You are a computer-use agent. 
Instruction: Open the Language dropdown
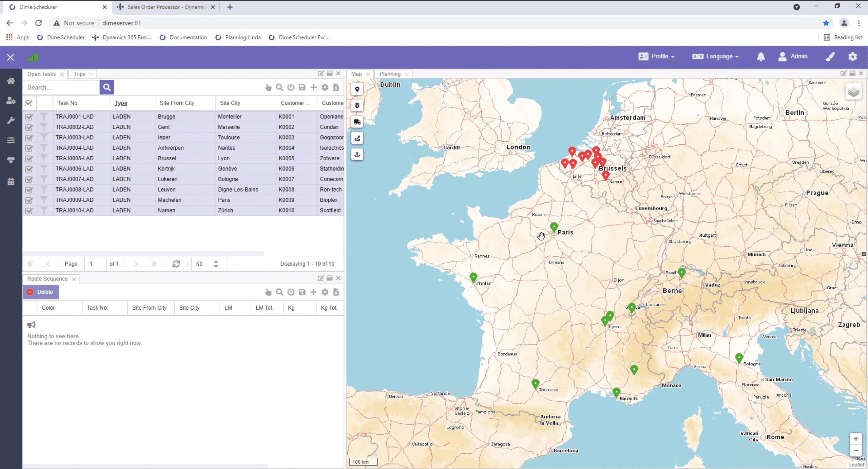click(715, 56)
